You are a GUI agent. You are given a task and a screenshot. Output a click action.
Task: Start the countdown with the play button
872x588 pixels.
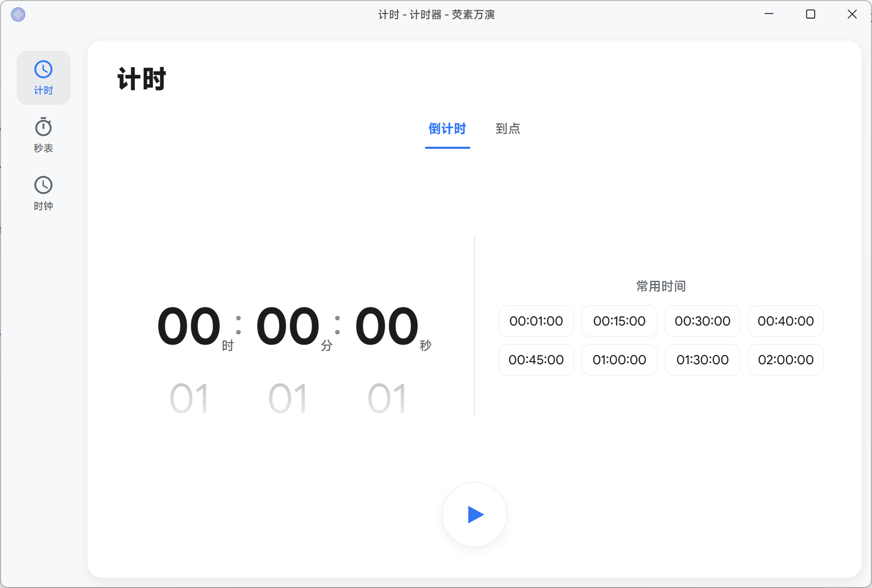point(475,515)
